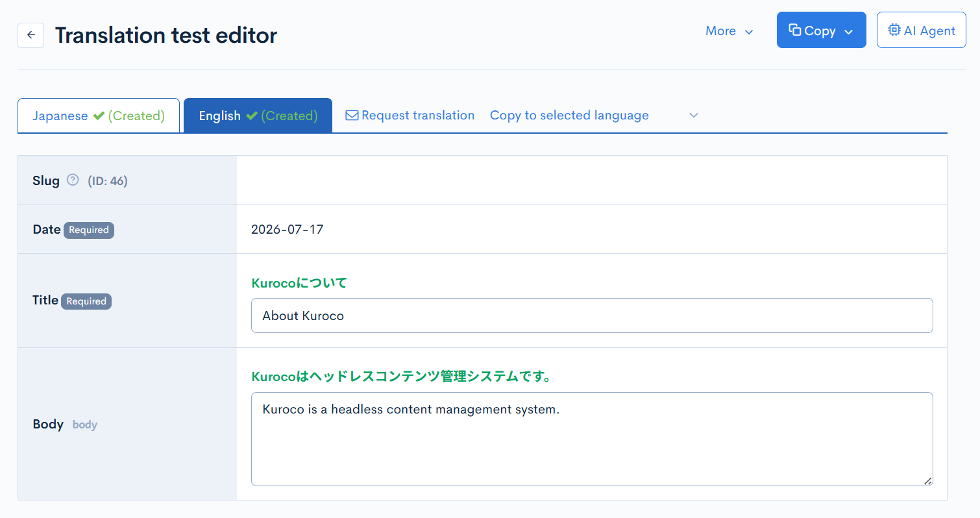
Task: Click the green checkmark on Japanese tab
Action: coord(99,116)
